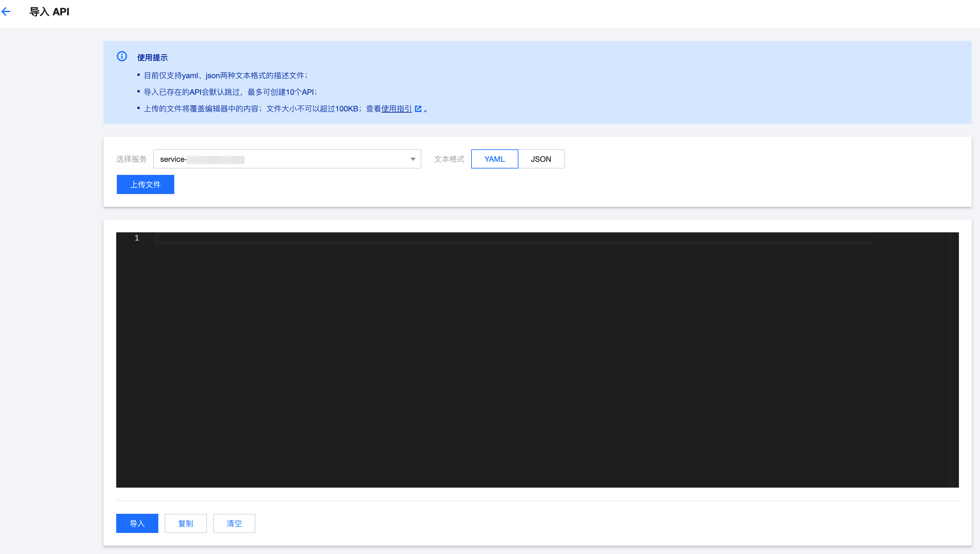Click line number 1 in editor gutter
The image size is (980, 554).
(137, 238)
